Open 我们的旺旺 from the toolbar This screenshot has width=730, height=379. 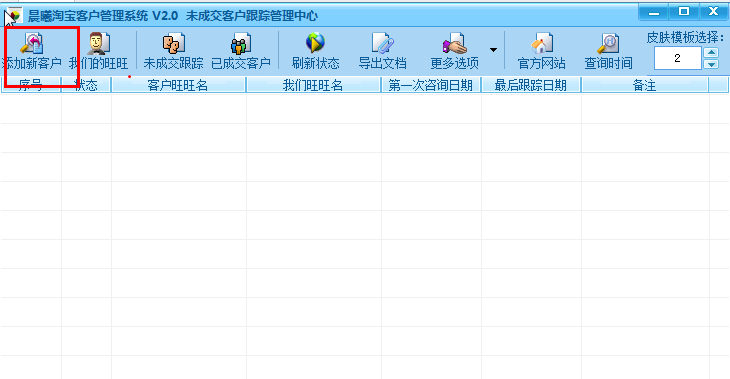pos(99,51)
